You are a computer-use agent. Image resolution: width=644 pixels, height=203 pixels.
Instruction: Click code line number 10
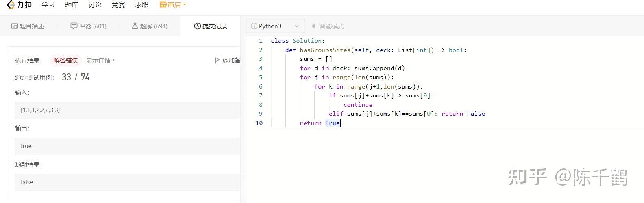click(x=259, y=123)
